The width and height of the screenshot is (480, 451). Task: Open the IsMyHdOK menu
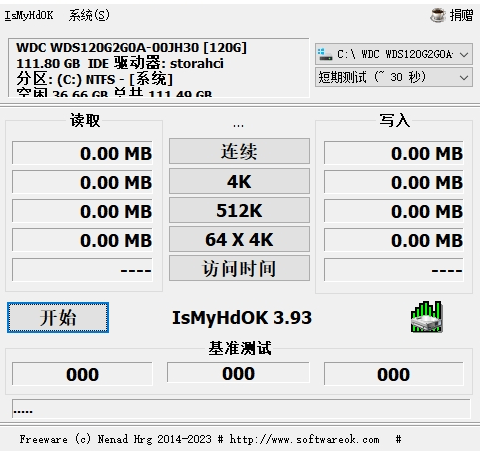pyautogui.click(x=29, y=15)
